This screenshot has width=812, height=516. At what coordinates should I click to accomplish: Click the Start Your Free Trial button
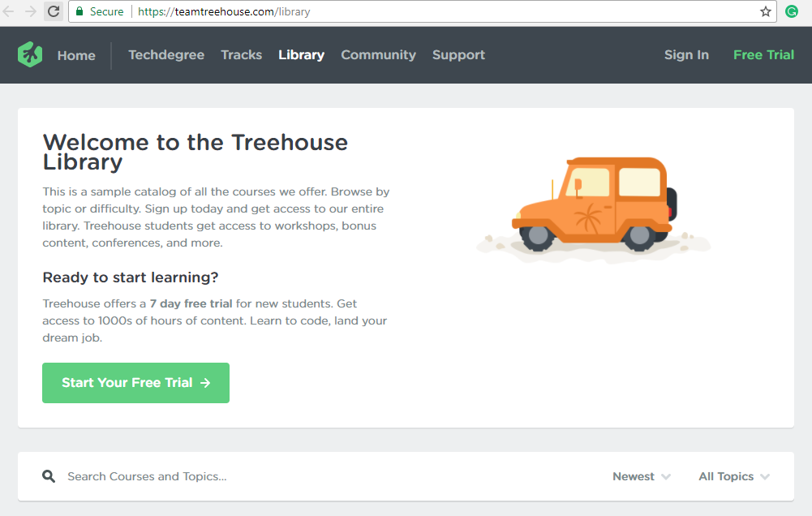(135, 383)
